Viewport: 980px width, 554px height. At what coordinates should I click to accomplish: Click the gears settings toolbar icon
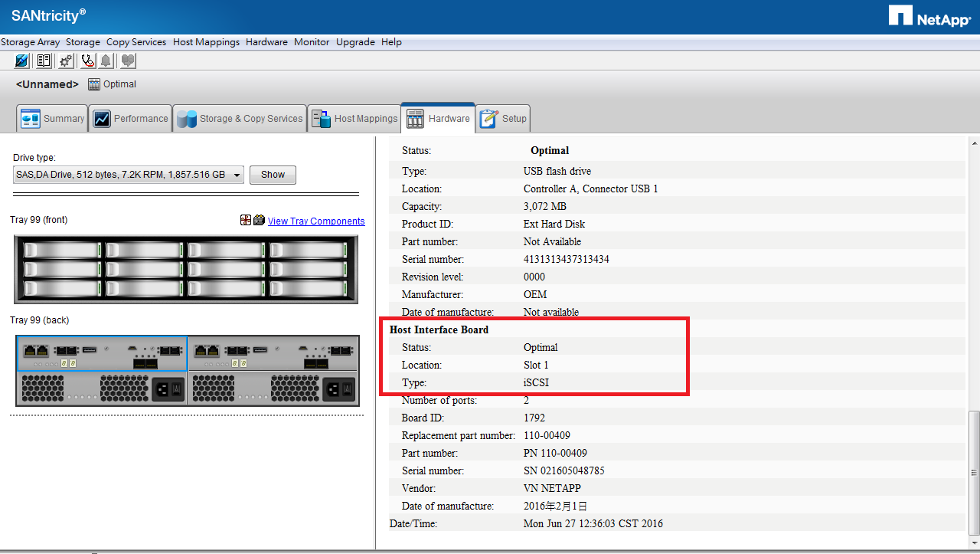coord(67,61)
